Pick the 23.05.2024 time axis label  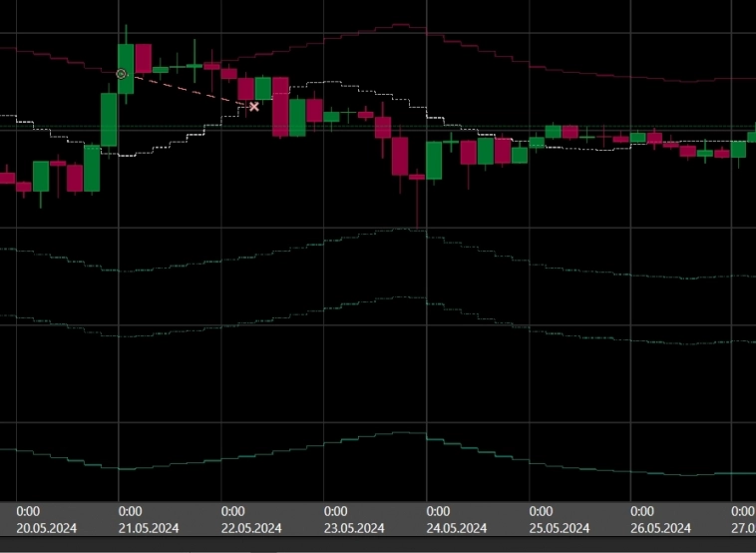point(355,528)
